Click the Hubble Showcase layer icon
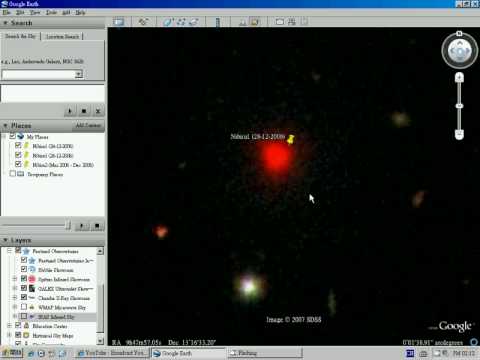The height and width of the screenshot is (360, 480). [x=32, y=269]
